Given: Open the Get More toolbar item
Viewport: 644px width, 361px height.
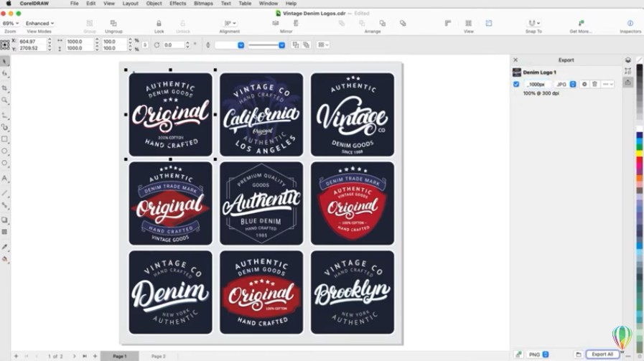Looking at the screenshot, I should pyautogui.click(x=581, y=24).
